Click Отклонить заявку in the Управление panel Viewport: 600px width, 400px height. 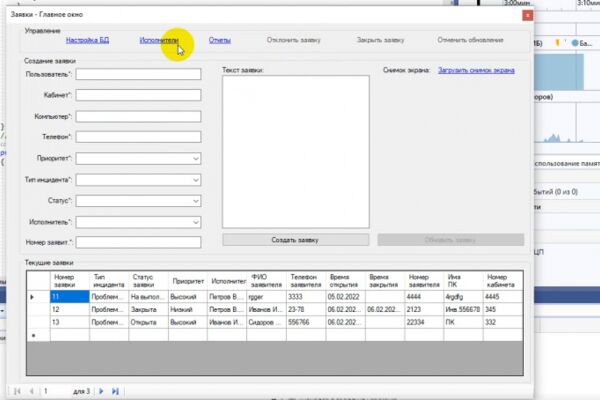(293, 40)
